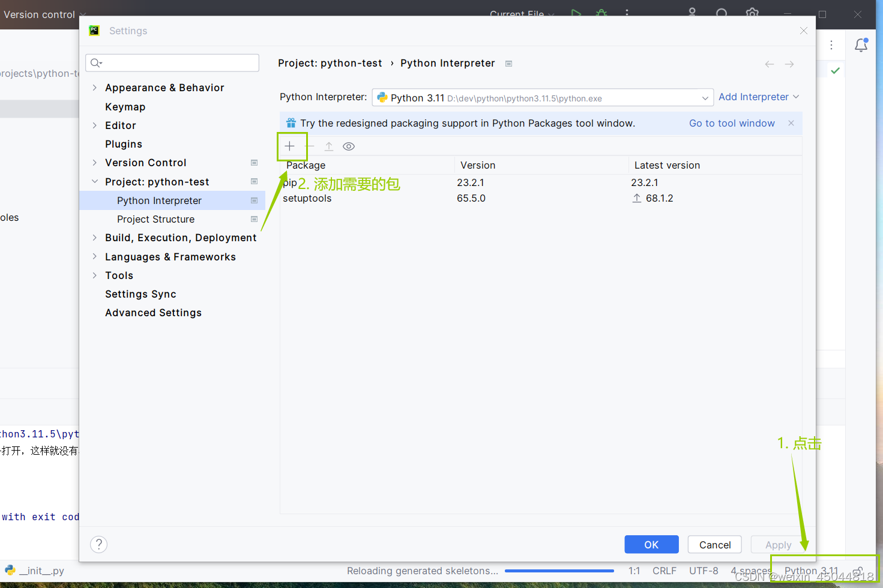
Task: Click CRLF line separator in status bar
Action: [665, 571]
